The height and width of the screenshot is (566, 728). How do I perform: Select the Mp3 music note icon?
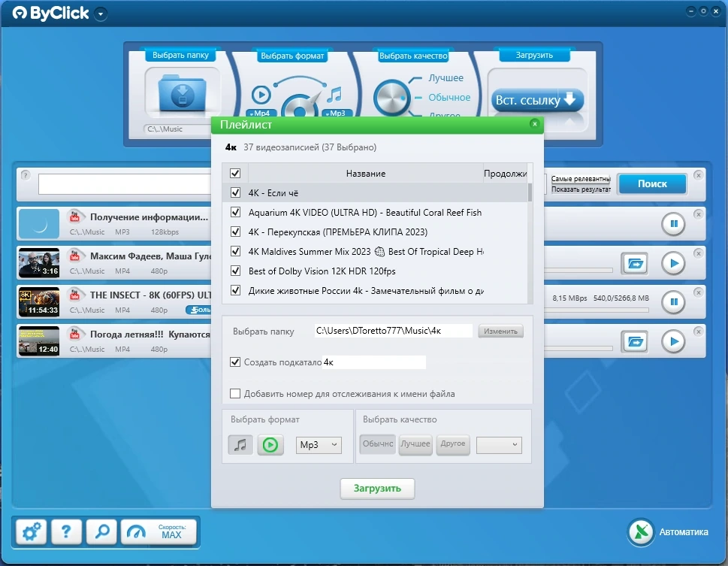[334, 95]
